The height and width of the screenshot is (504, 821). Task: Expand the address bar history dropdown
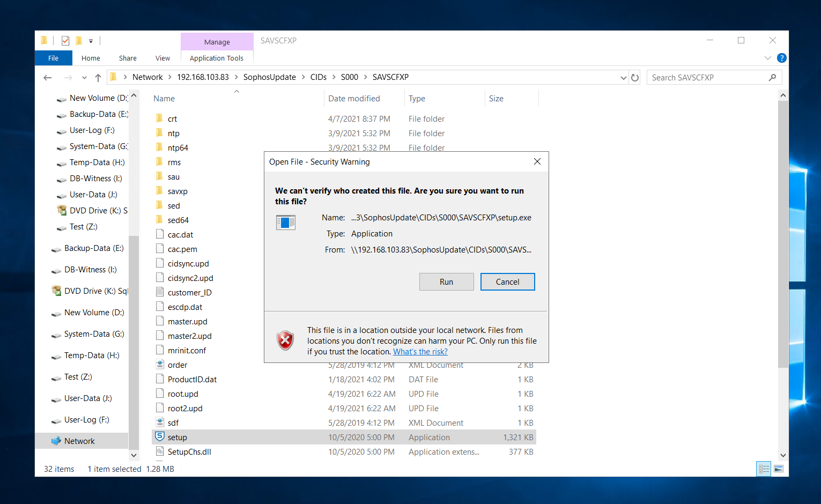point(623,78)
